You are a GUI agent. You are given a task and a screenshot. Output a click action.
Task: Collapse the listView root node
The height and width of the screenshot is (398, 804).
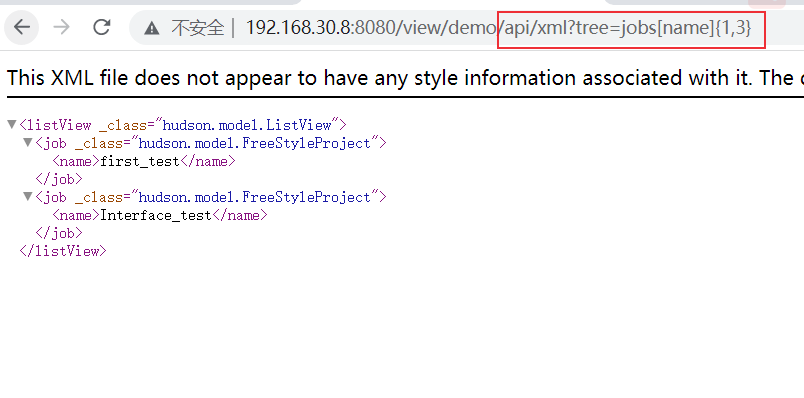(x=12, y=124)
